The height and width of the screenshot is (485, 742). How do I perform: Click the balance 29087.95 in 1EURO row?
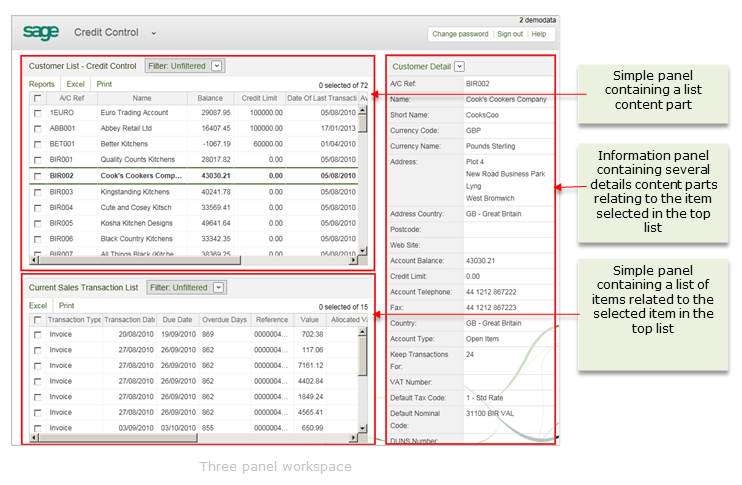pyautogui.click(x=216, y=113)
